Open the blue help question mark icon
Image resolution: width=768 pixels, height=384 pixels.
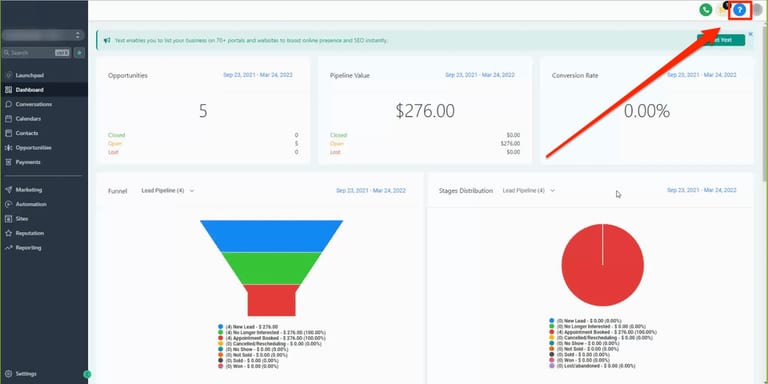tap(740, 10)
